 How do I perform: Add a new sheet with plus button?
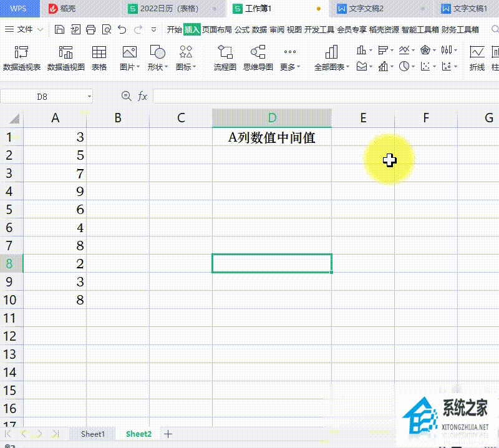coord(168,434)
